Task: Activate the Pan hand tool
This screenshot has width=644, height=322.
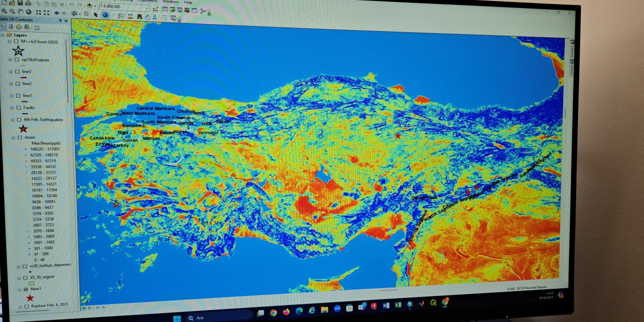Action: (x=20, y=11)
